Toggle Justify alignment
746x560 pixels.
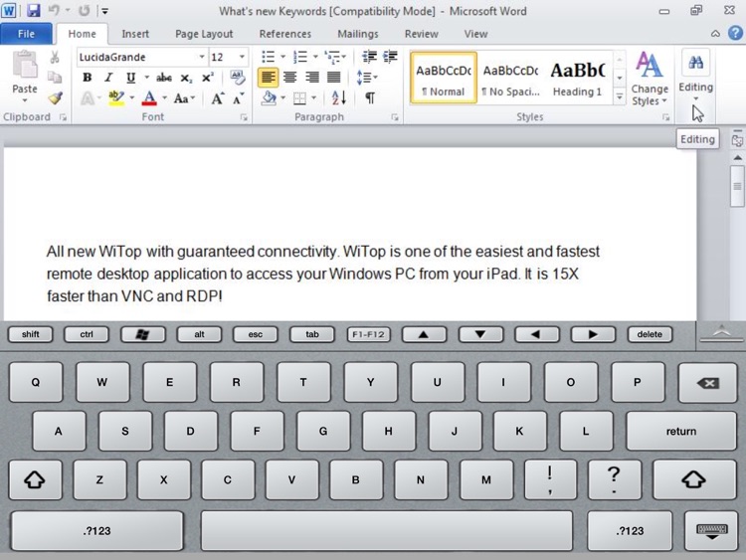333,77
